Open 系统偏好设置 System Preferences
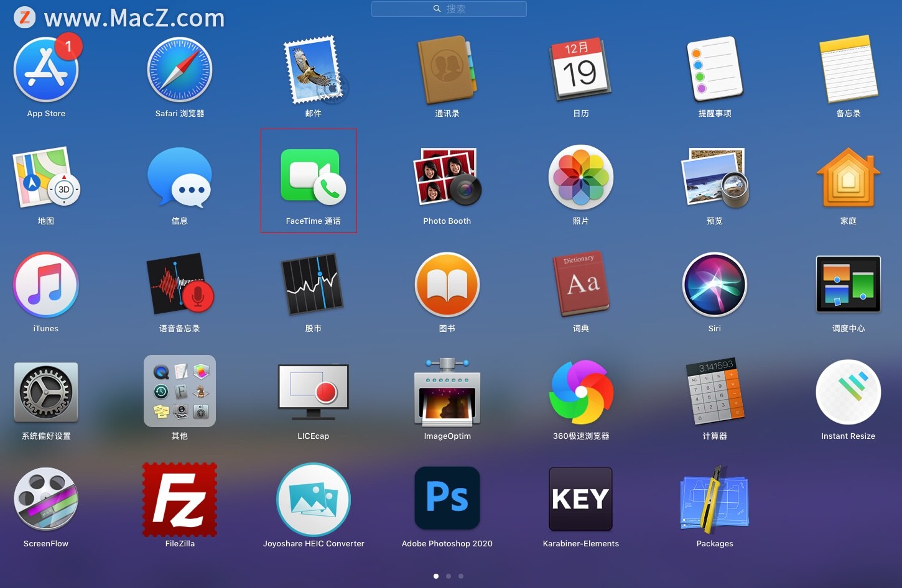 [x=46, y=392]
